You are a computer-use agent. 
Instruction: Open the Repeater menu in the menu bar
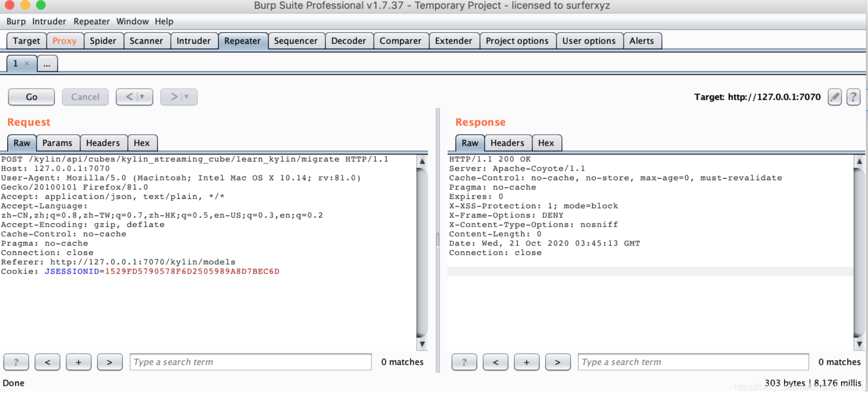[92, 21]
